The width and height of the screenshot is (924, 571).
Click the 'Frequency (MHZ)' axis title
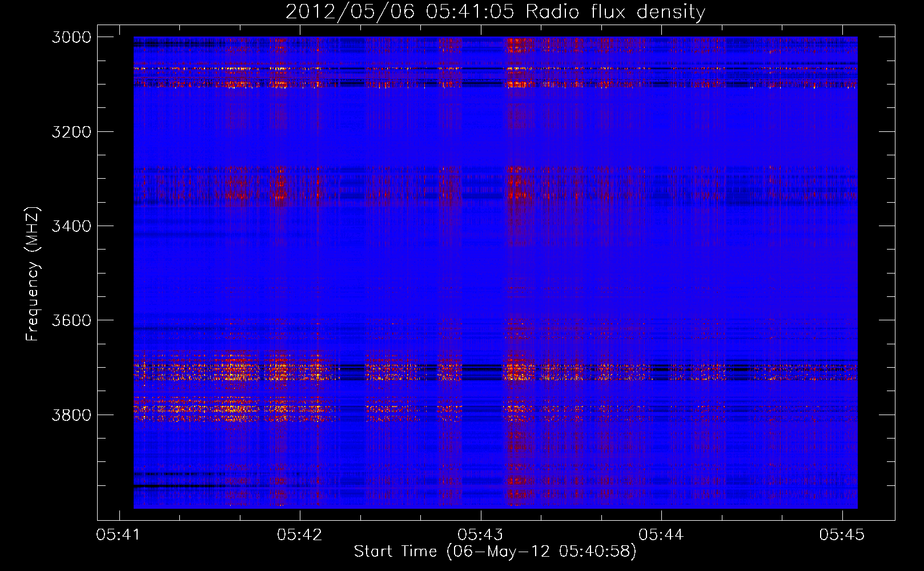tap(33, 274)
